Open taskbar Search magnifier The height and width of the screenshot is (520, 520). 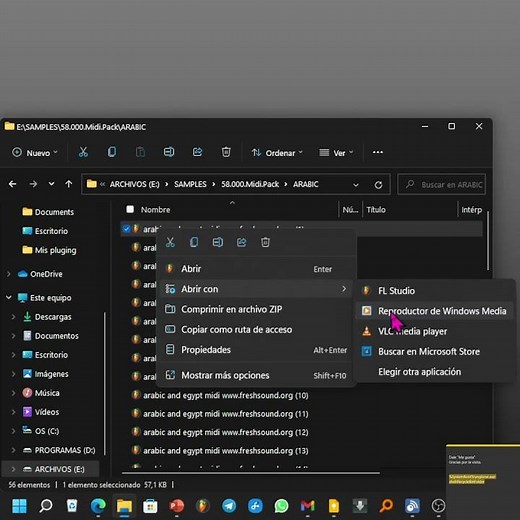(x=46, y=506)
